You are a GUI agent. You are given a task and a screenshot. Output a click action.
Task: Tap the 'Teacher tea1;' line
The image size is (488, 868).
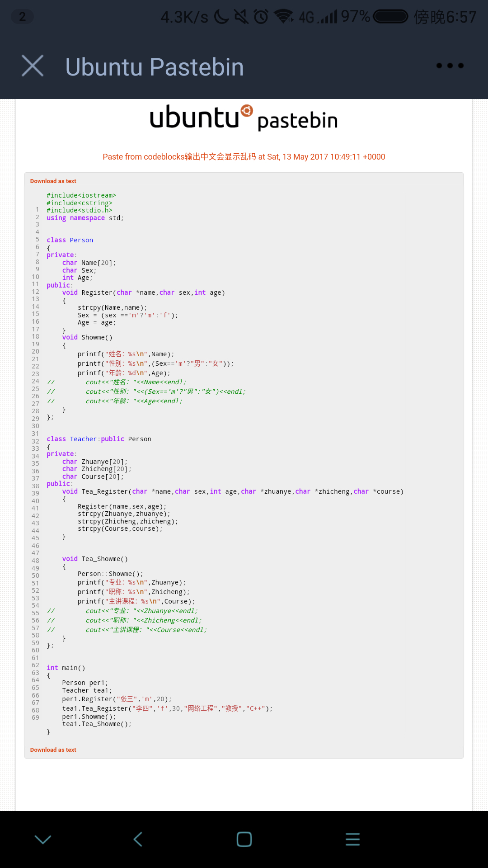click(x=87, y=690)
